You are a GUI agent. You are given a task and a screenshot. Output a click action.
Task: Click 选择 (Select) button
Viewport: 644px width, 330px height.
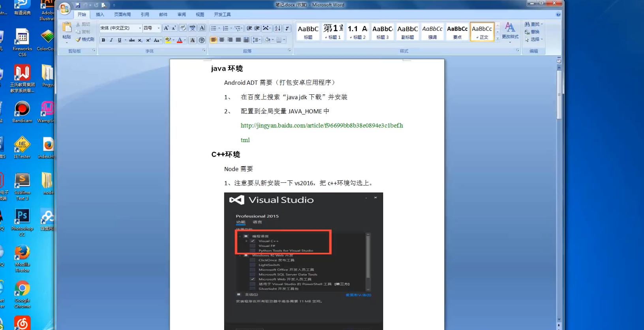pyautogui.click(x=534, y=39)
